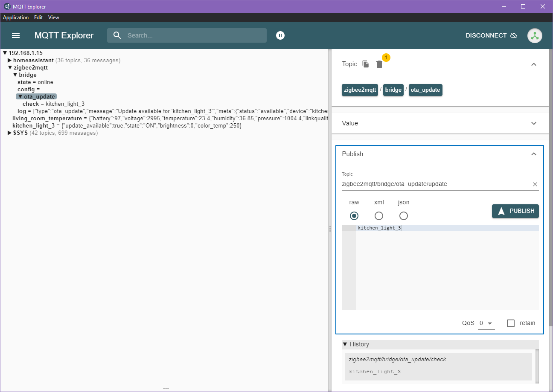This screenshot has width=553, height=392.
Task: Select the history entry ota_update/check
Action: (438, 366)
